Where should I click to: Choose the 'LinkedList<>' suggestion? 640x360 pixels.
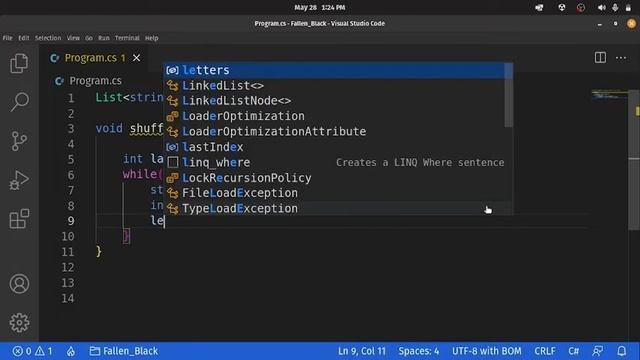334,86
